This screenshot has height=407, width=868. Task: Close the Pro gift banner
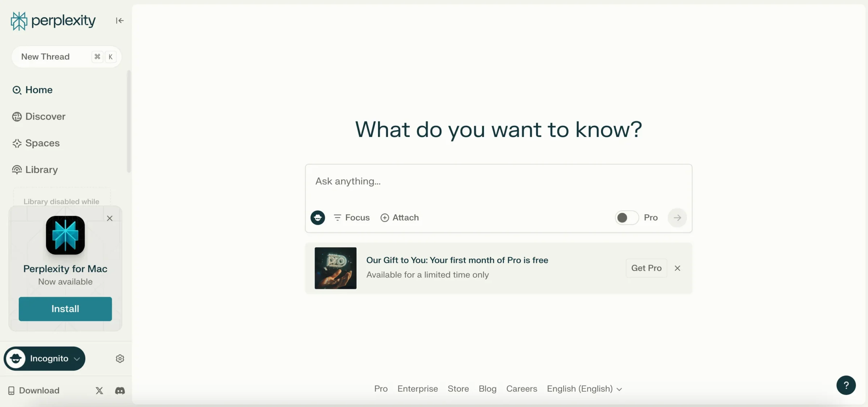point(677,268)
